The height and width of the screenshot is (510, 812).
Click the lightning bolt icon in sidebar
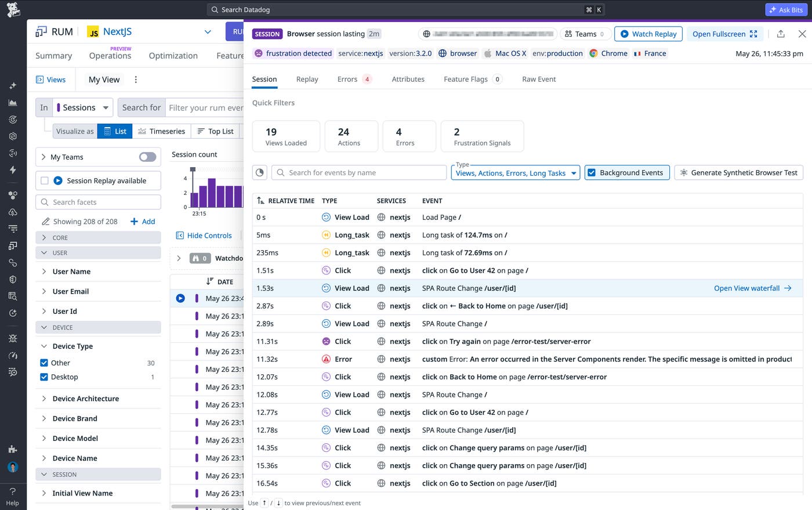(13, 170)
